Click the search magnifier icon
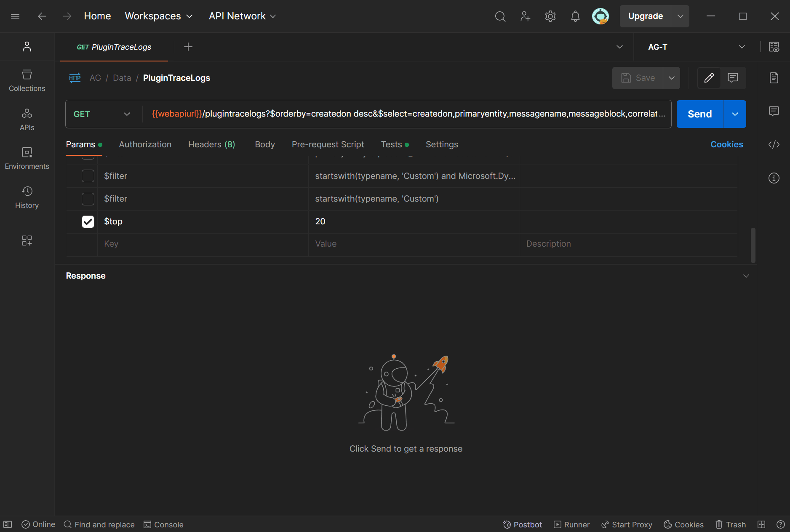This screenshot has height=532, width=790. 500,16
